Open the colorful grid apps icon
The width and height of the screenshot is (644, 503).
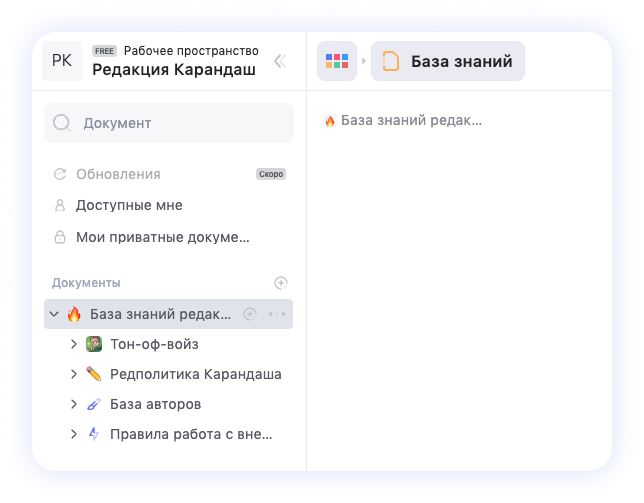coord(337,61)
